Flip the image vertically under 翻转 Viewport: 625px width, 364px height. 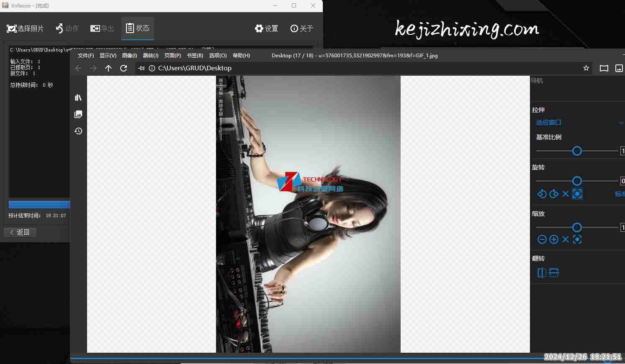click(554, 273)
